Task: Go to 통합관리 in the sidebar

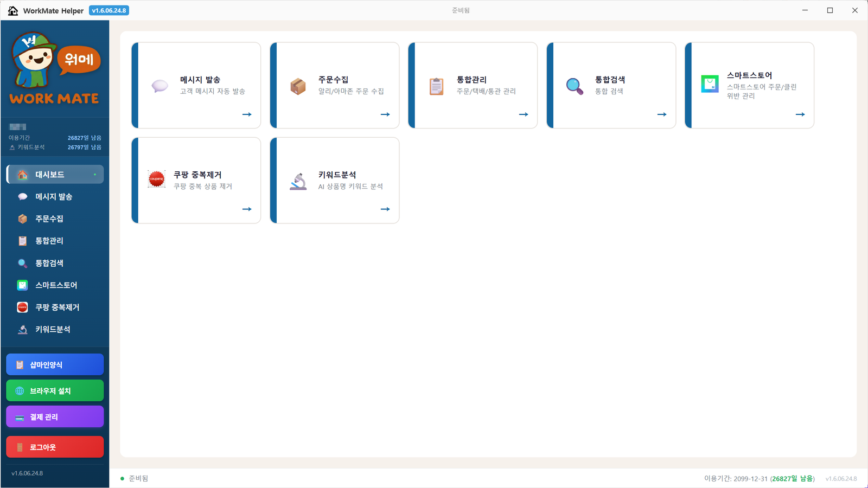Action: tap(55, 241)
